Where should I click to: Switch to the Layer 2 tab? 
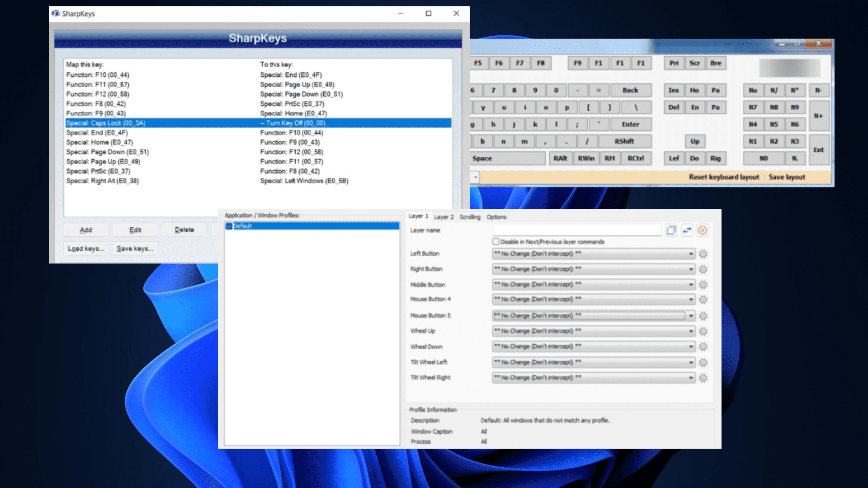tap(443, 217)
